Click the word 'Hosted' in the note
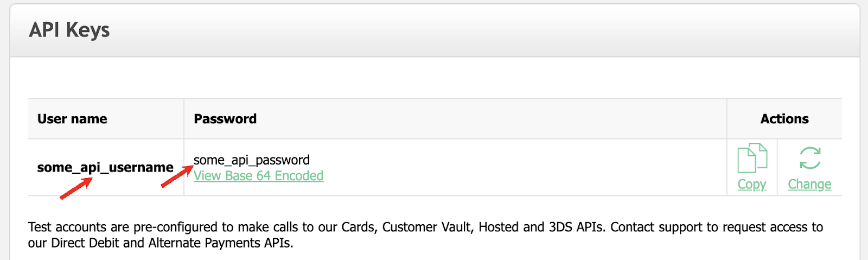The width and height of the screenshot is (868, 260). [498, 227]
